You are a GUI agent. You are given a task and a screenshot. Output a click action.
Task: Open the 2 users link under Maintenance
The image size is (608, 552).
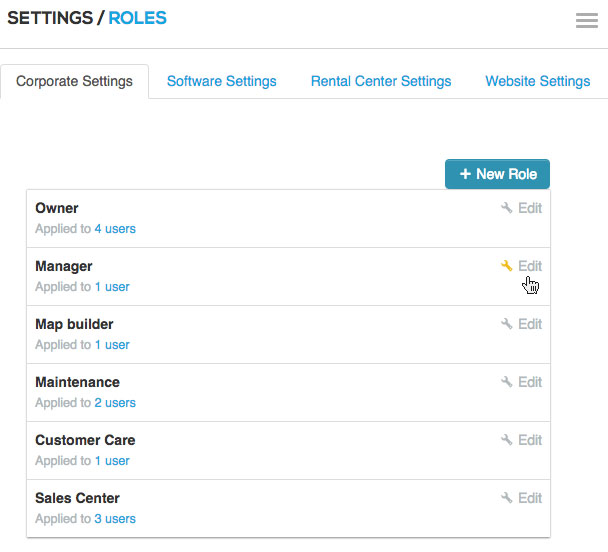point(115,403)
